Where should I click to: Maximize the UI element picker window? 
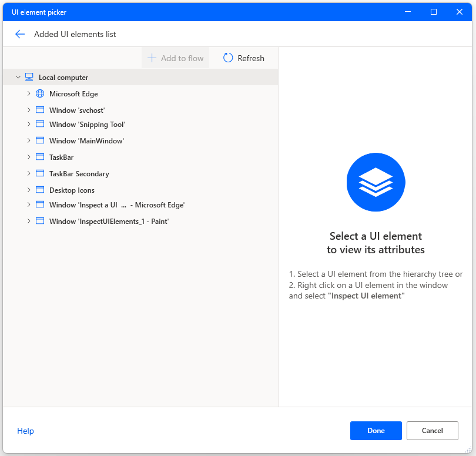[434, 12]
